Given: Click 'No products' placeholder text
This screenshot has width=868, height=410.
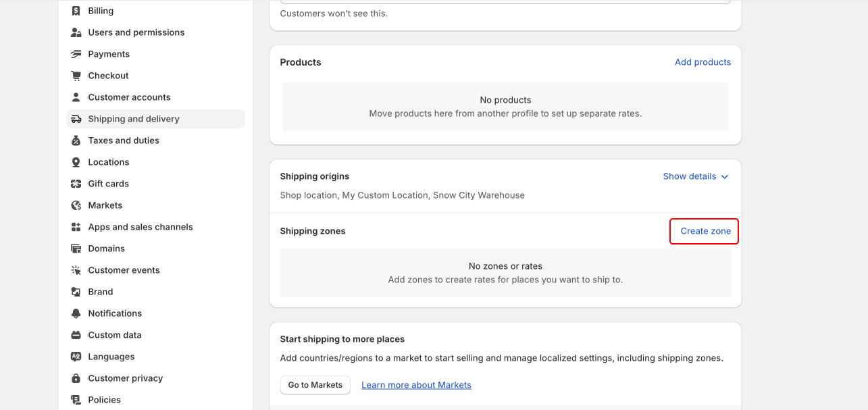Looking at the screenshot, I should (x=505, y=100).
